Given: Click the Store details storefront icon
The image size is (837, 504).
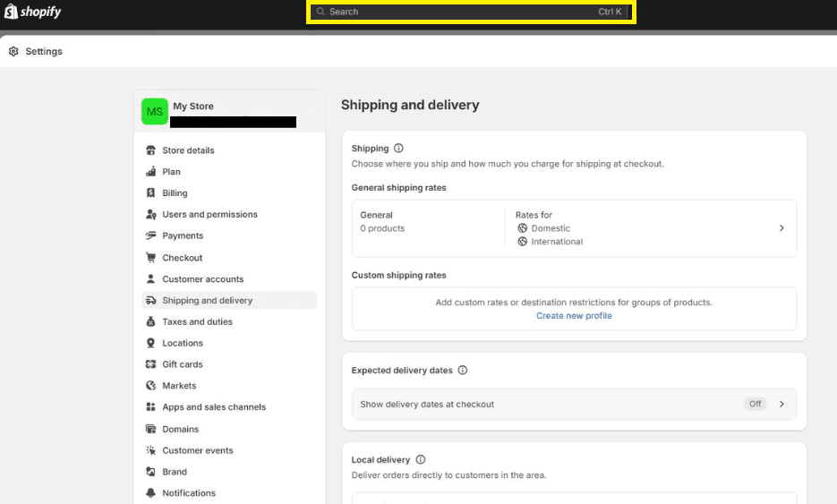Looking at the screenshot, I should tap(151, 150).
